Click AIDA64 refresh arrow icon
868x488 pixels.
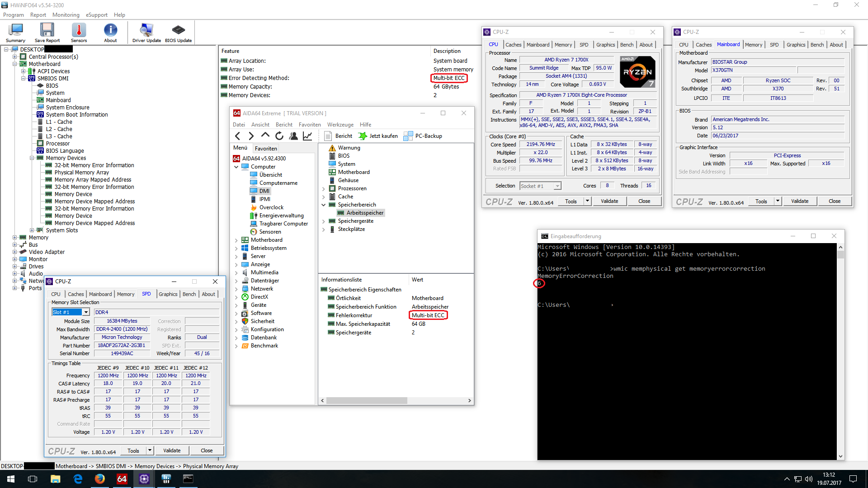pyautogui.click(x=279, y=136)
